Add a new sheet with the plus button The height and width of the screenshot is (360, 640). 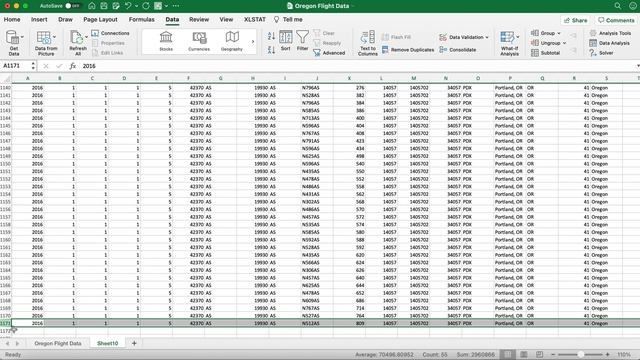point(134,343)
